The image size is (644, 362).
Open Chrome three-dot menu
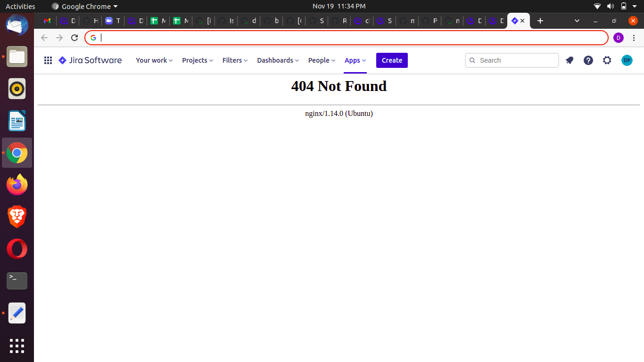coord(634,38)
